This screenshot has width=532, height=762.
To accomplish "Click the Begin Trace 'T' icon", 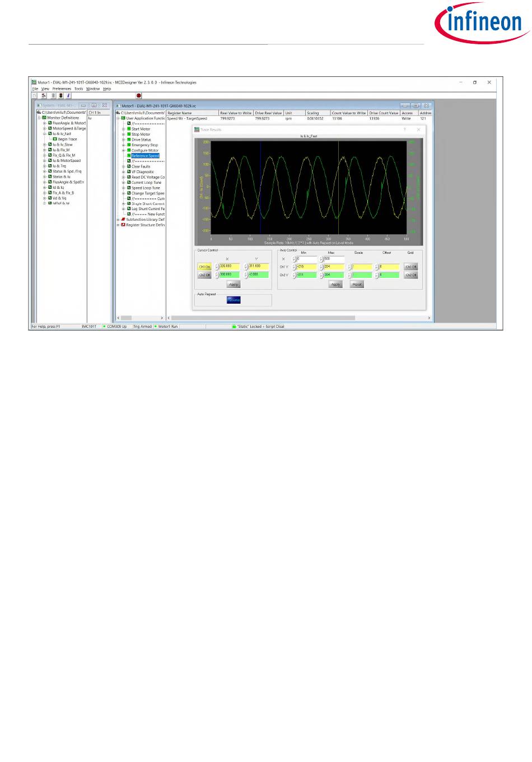I will 55,139.
